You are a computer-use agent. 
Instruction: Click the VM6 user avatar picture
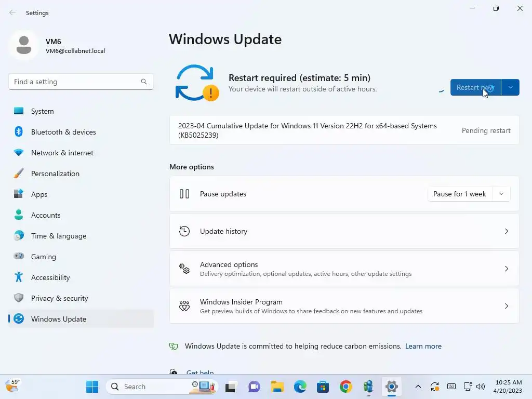click(24, 45)
